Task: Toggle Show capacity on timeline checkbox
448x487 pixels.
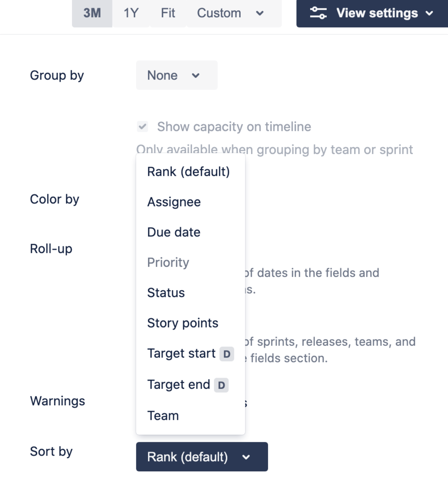Action: 142,127
